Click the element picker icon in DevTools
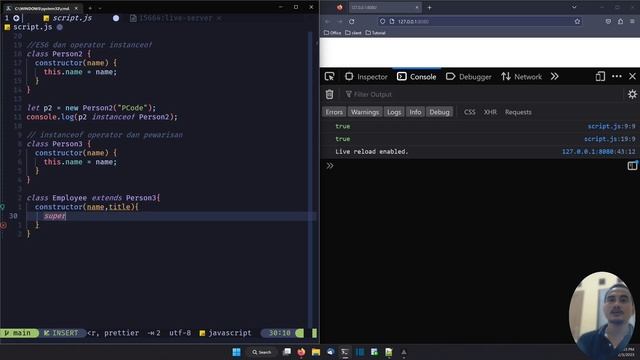 pyautogui.click(x=329, y=76)
